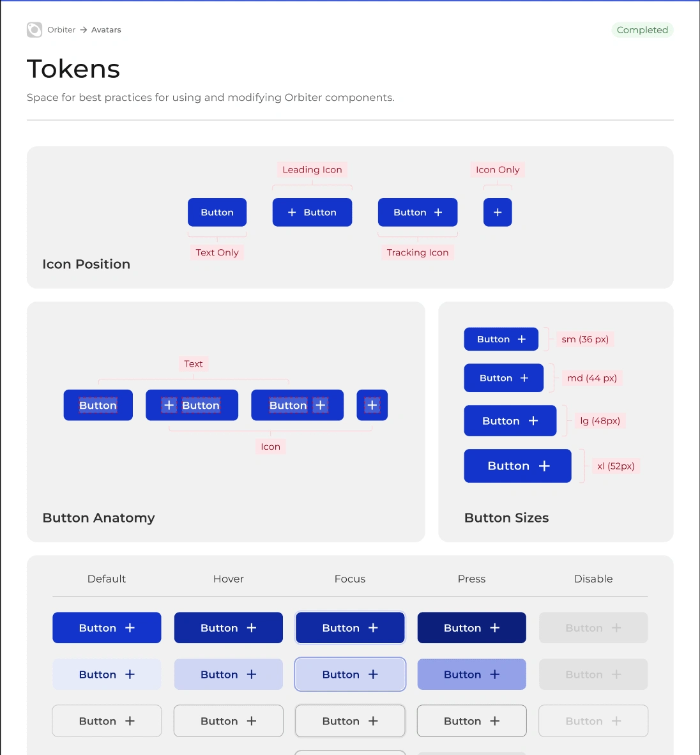This screenshot has width=700, height=755.
Task: Click the highlighted plus icon-only button in Button Anatomy
Action: click(372, 405)
